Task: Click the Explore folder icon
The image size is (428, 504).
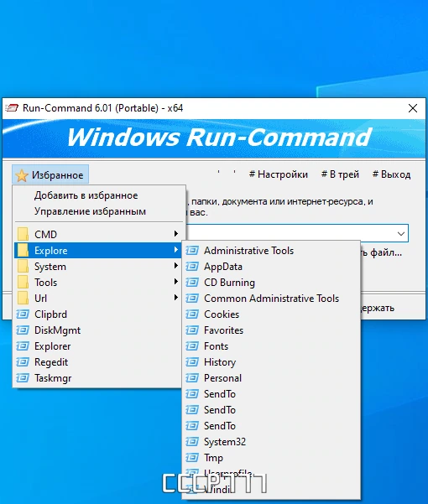Action: (x=23, y=251)
